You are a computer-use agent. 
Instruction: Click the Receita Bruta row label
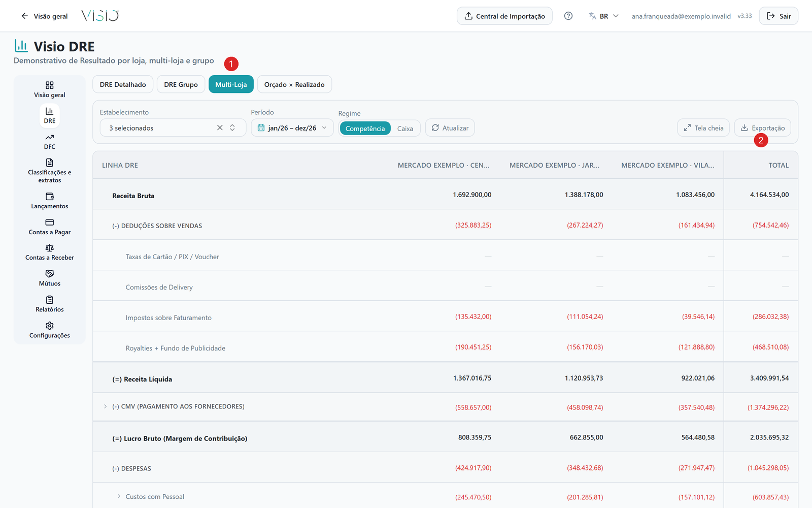(133, 196)
